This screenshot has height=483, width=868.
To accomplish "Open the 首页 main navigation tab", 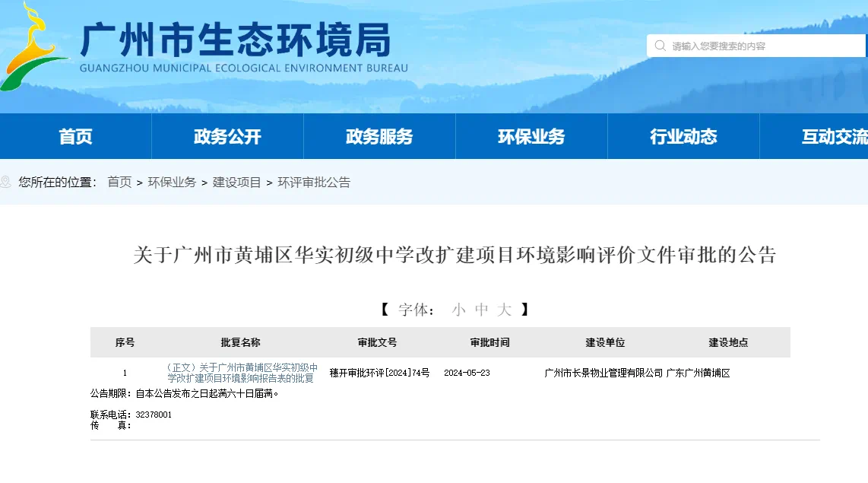I will pos(75,137).
